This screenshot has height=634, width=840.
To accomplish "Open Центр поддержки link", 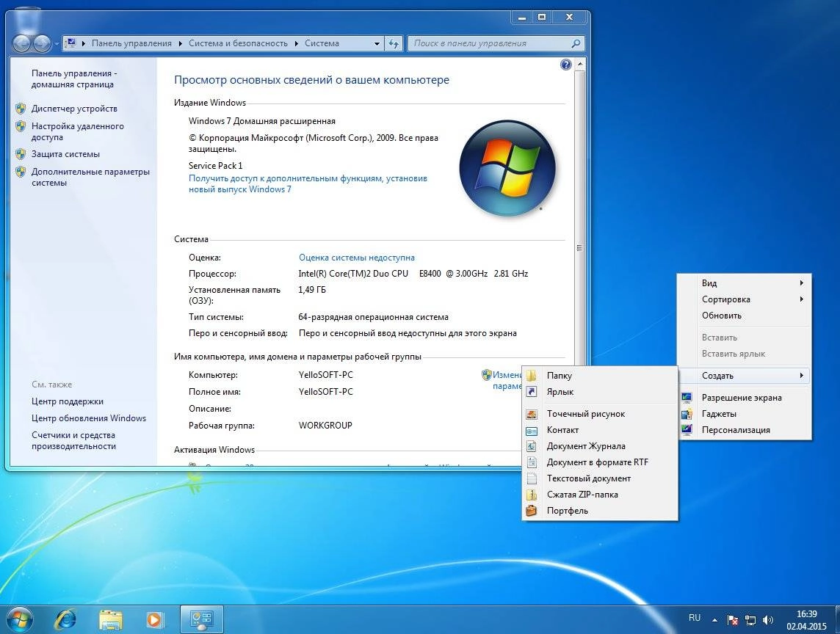I will (67, 401).
